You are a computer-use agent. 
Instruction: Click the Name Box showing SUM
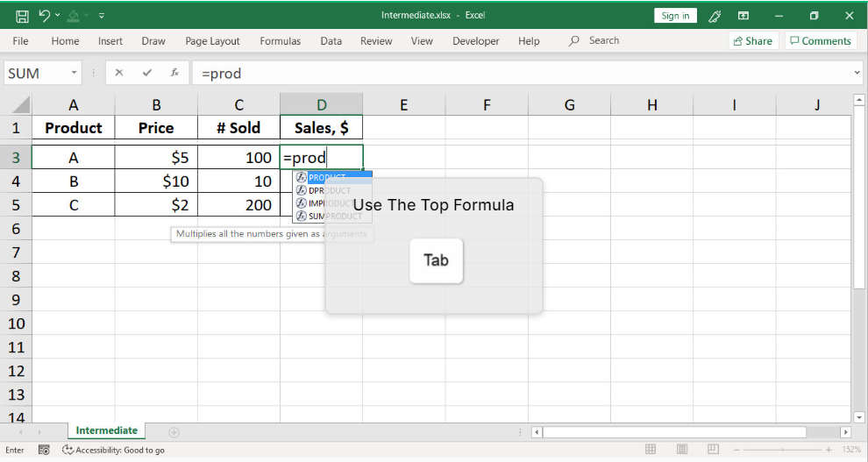[x=37, y=73]
